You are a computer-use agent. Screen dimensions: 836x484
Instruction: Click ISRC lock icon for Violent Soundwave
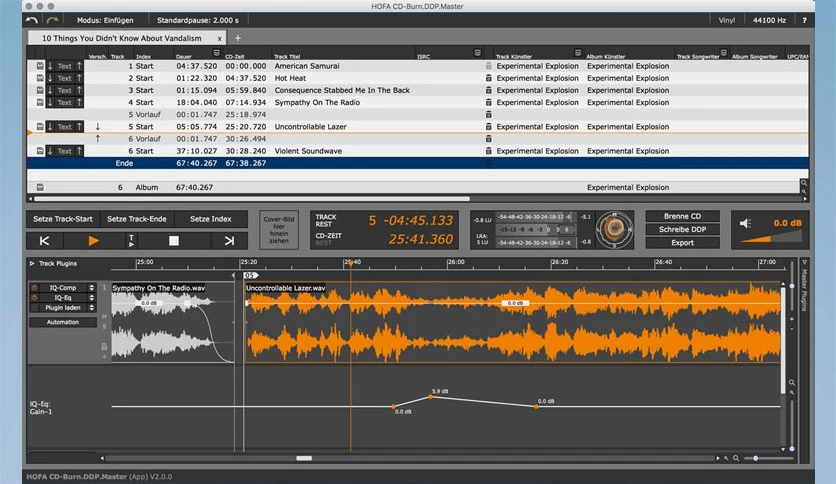pyautogui.click(x=488, y=151)
